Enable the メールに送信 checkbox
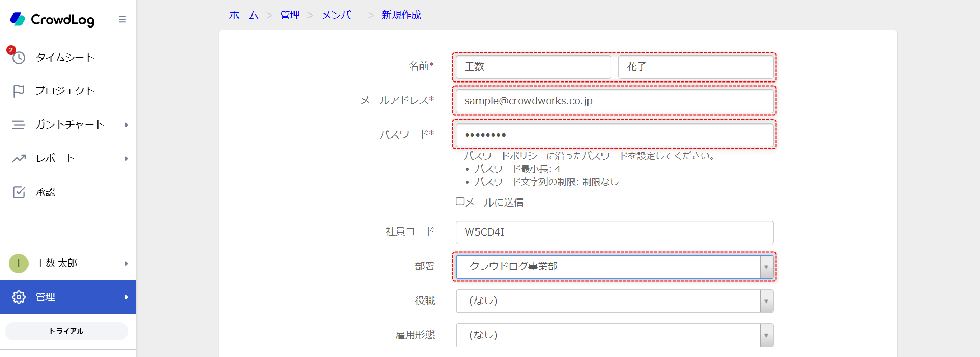This screenshot has height=357, width=980. click(x=460, y=201)
